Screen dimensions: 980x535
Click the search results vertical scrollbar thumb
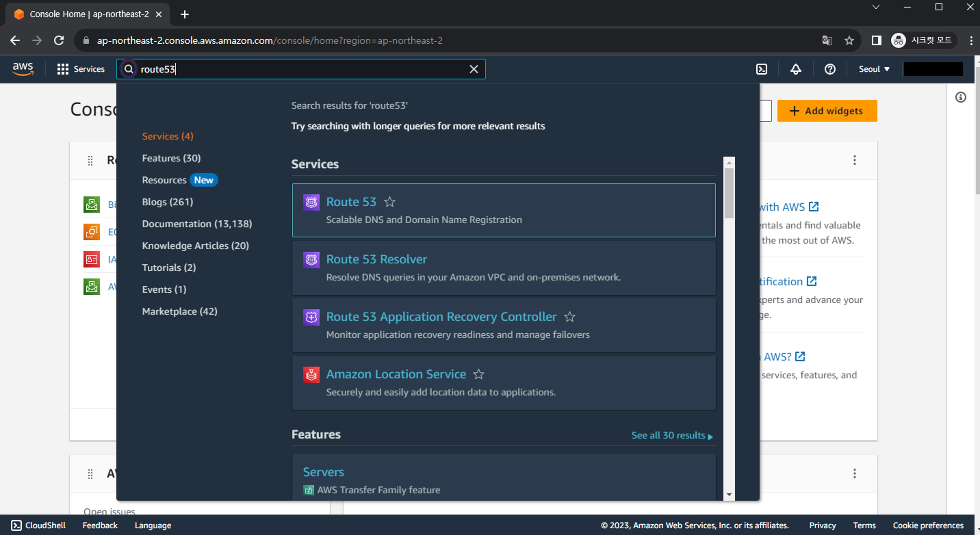[x=729, y=193]
